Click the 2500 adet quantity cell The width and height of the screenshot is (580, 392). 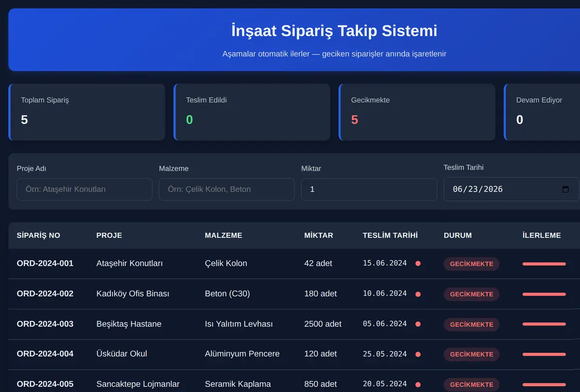tap(323, 324)
